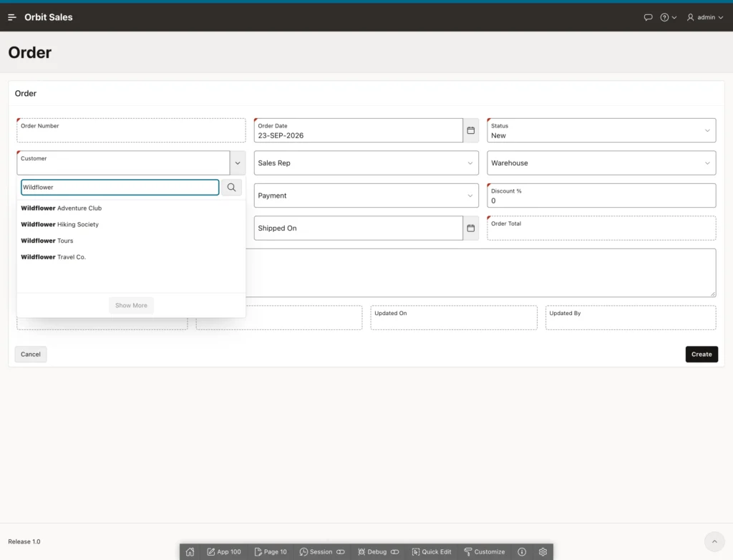Click the Order Number field

131,130
